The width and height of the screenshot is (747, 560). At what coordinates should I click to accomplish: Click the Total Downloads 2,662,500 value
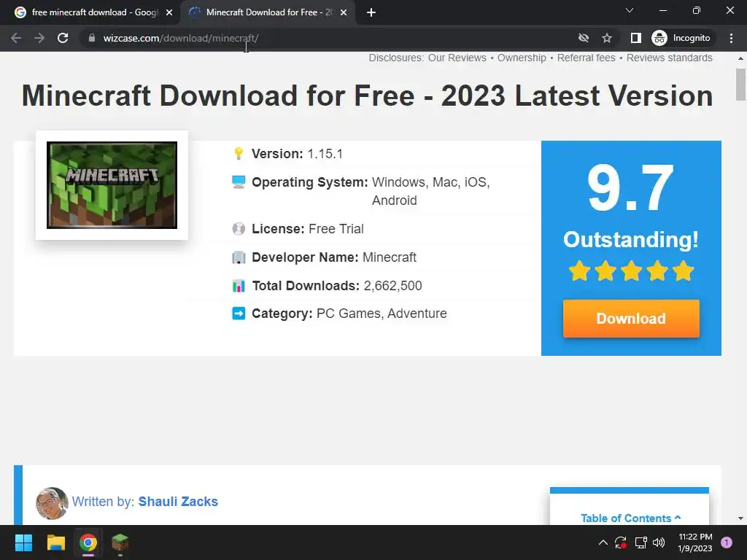[392, 286]
